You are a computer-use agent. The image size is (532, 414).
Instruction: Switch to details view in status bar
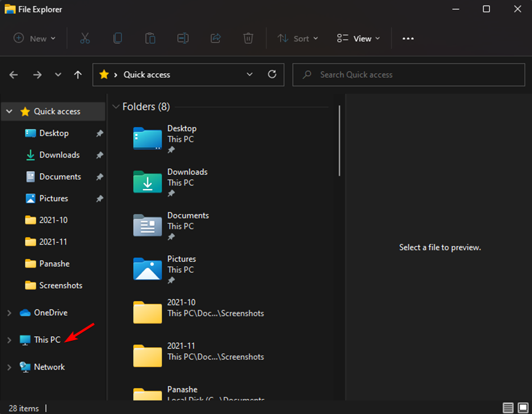pos(508,408)
